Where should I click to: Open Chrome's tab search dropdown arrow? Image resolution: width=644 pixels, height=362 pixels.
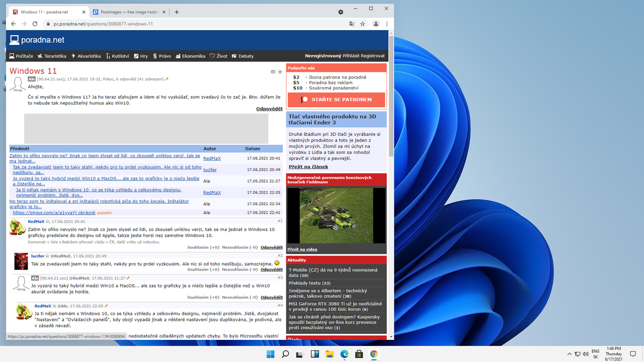click(341, 12)
